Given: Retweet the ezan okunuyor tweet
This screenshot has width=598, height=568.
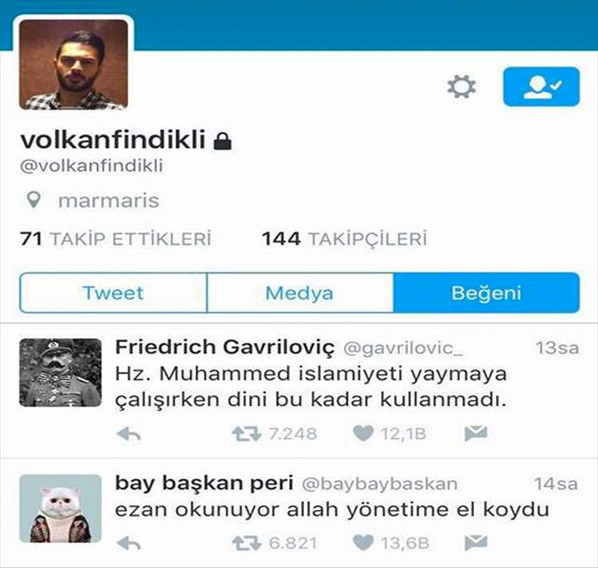Looking at the screenshot, I should pyautogui.click(x=246, y=543).
